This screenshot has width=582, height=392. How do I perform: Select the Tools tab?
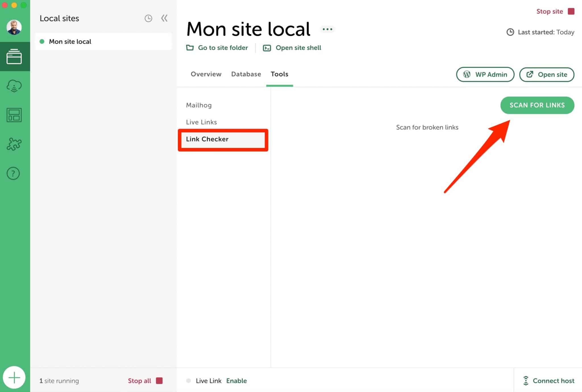pyautogui.click(x=279, y=74)
